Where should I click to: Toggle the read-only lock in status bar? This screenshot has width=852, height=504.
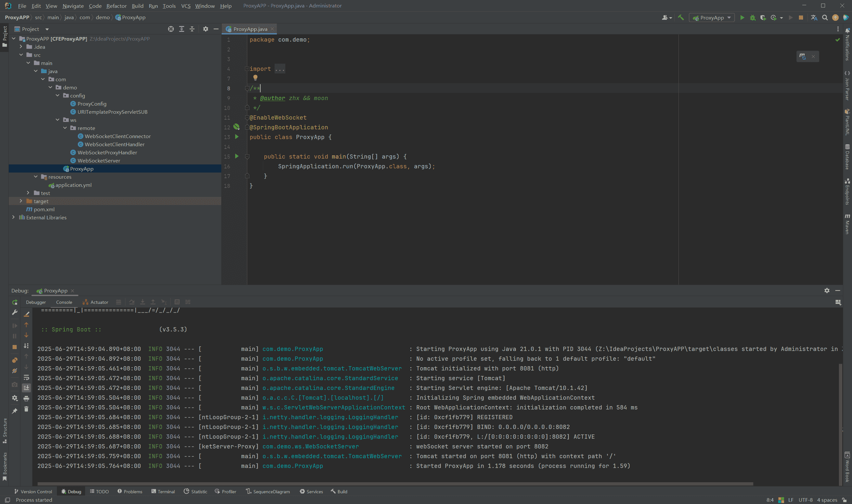[x=844, y=500]
